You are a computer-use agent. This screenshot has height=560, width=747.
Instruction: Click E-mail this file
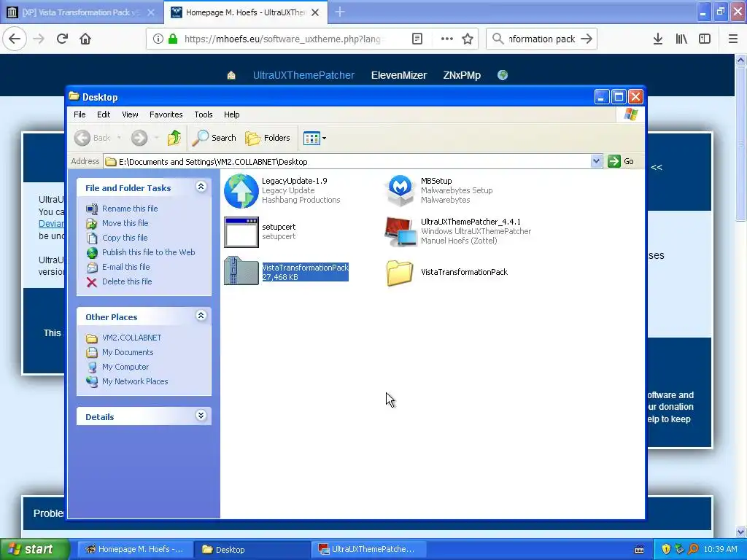125,267
